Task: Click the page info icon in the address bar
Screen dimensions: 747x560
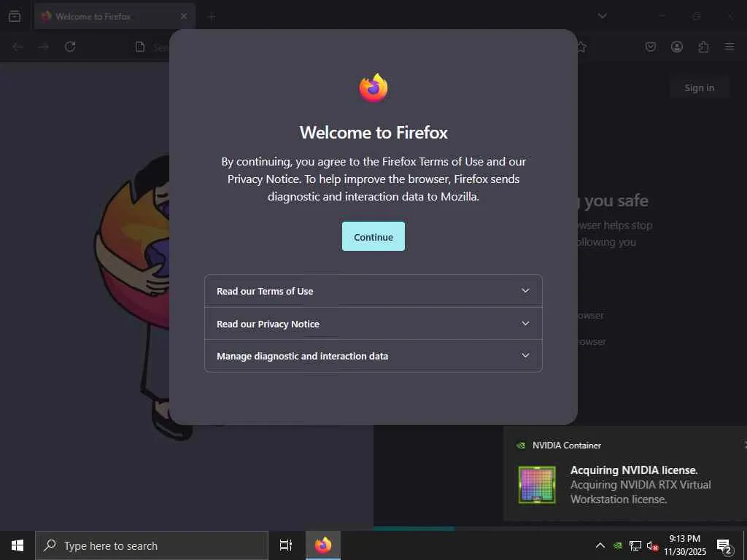Action: [x=139, y=47]
